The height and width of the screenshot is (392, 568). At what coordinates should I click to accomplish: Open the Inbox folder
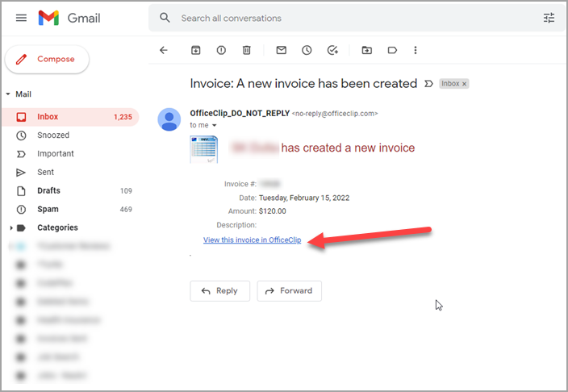[70, 117]
